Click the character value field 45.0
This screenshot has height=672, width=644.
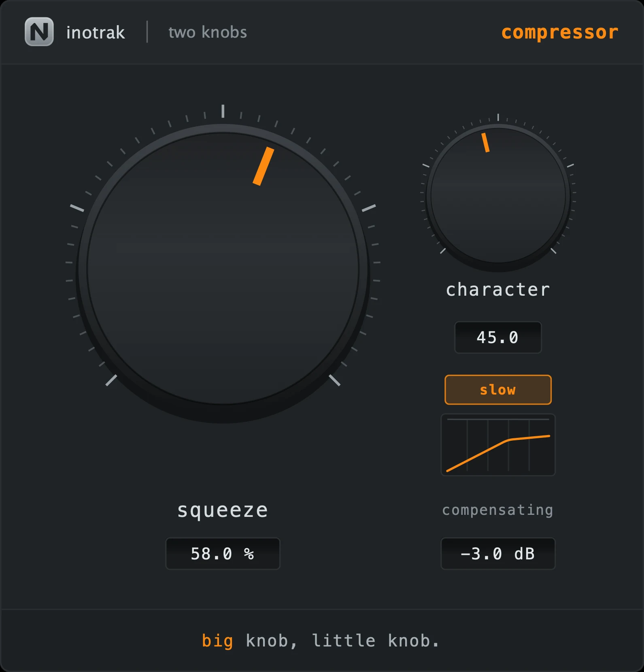(498, 337)
